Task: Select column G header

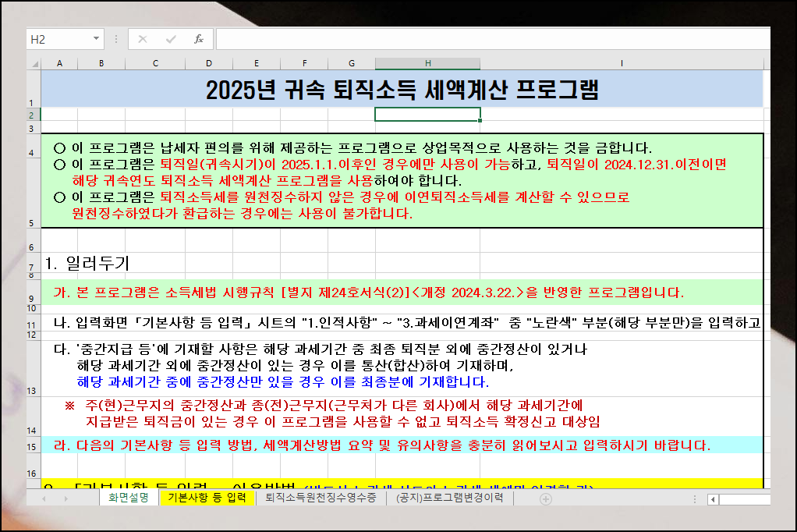Action: [351, 64]
